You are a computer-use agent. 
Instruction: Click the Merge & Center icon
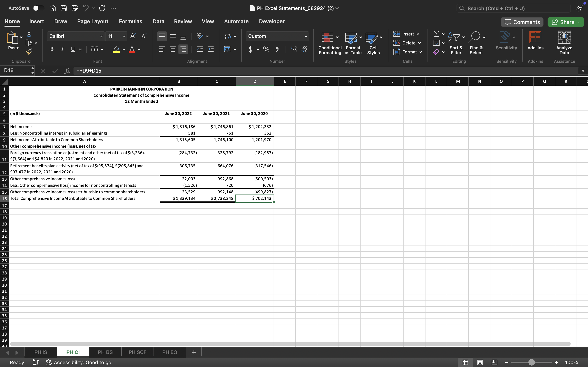click(x=227, y=49)
